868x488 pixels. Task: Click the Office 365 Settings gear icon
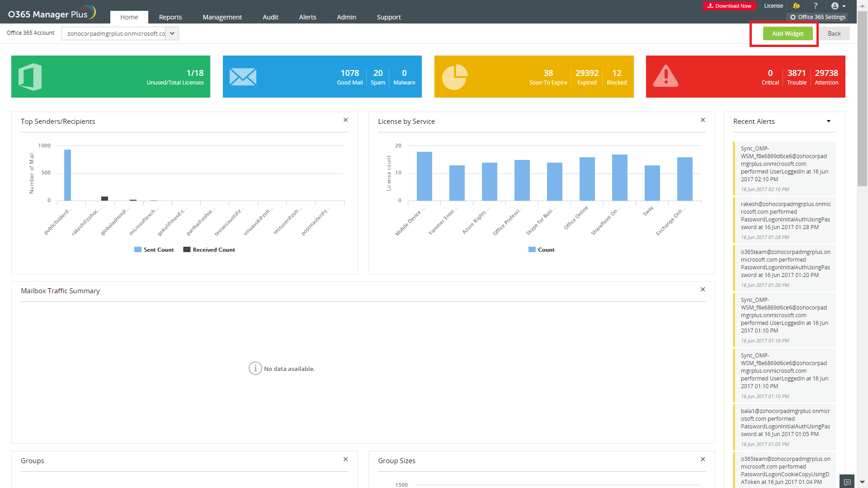(x=793, y=17)
